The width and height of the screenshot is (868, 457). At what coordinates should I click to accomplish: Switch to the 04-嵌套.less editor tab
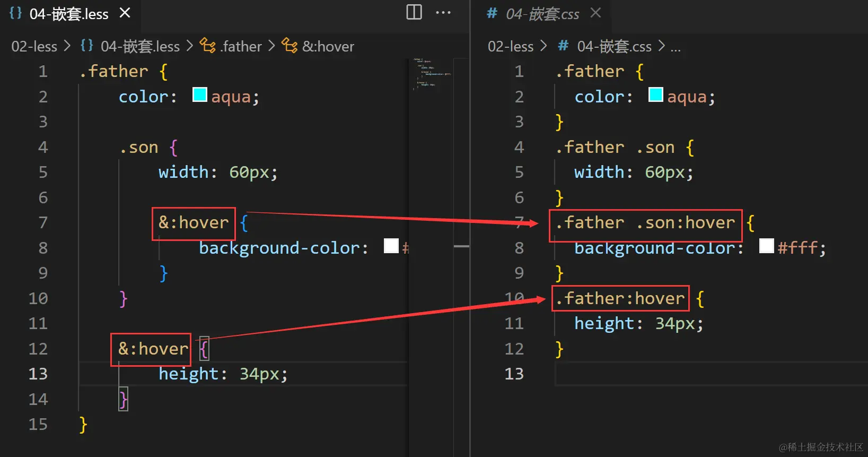point(70,14)
